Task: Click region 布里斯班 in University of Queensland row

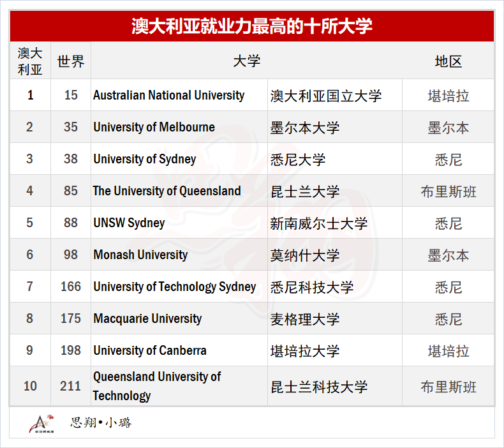Action: point(448,191)
